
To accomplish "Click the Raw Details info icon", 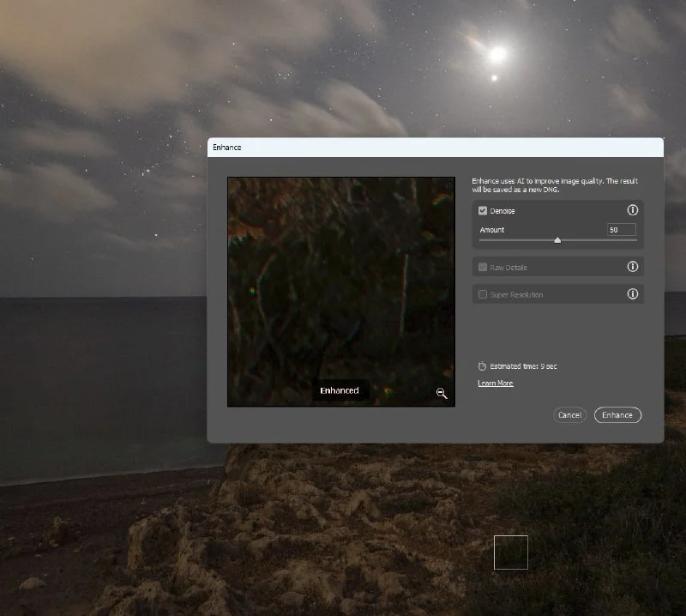I will [633, 267].
